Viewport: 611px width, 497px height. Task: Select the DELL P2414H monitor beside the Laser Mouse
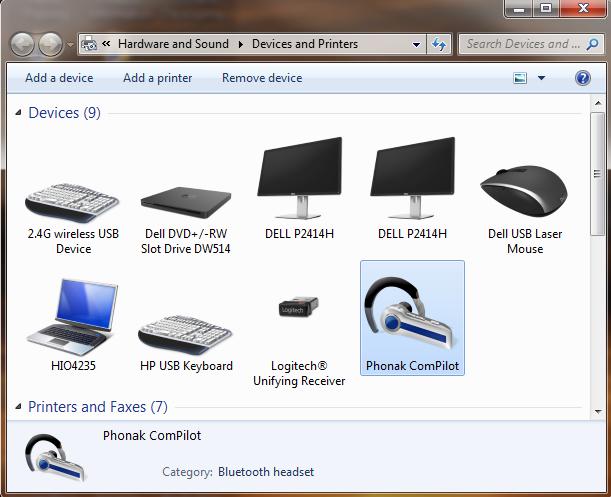412,178
